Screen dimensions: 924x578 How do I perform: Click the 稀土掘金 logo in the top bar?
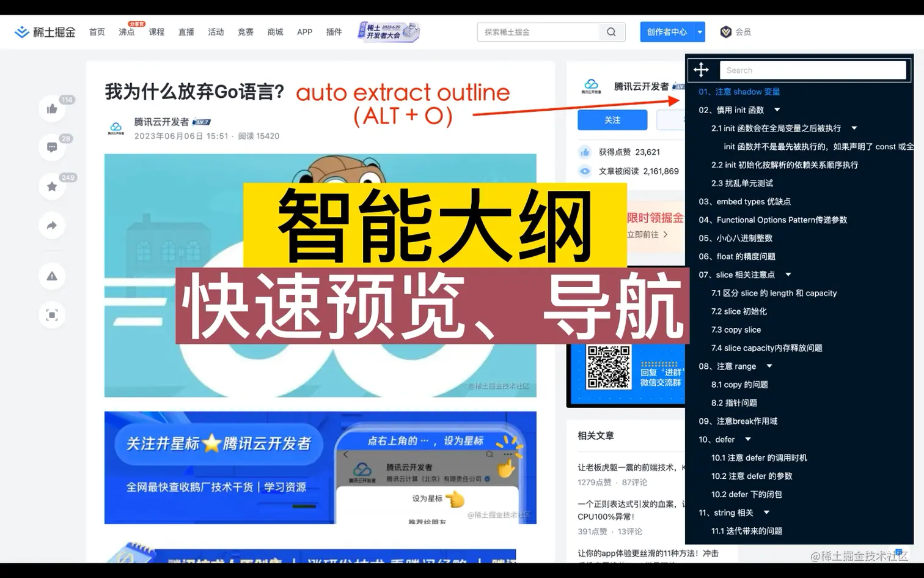[44, 31]
